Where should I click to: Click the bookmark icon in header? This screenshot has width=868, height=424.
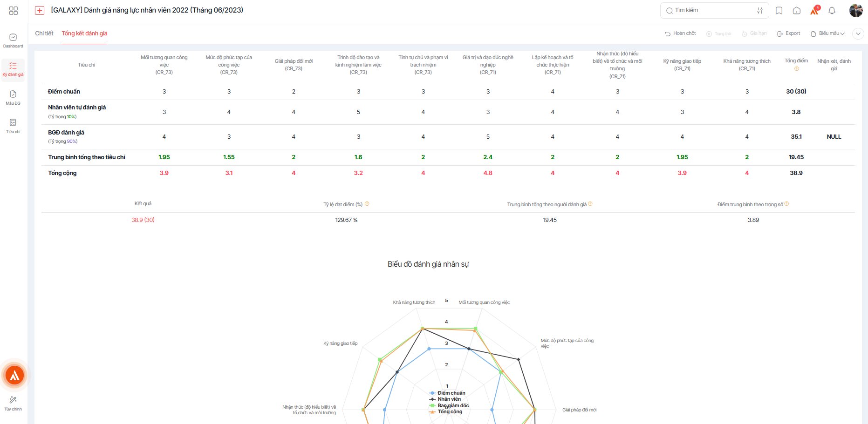[779, 11]
